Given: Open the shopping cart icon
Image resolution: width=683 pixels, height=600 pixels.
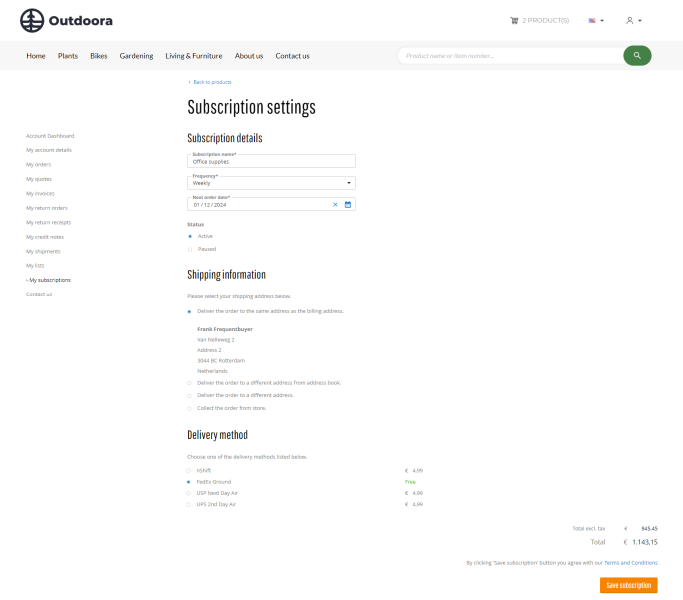Looking at the screenshot, I should [514, 20].
